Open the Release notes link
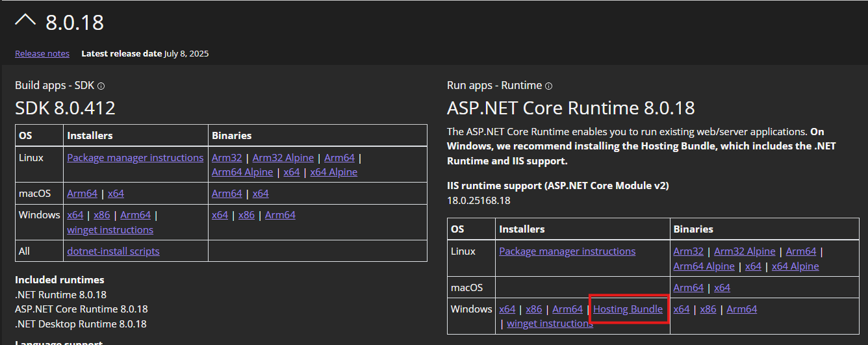 click(42, 53)
